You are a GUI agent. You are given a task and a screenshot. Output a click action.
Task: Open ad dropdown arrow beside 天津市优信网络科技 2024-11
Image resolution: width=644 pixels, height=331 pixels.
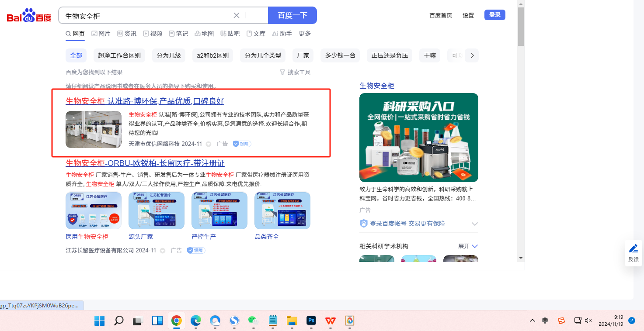click(x=209, y=144)
